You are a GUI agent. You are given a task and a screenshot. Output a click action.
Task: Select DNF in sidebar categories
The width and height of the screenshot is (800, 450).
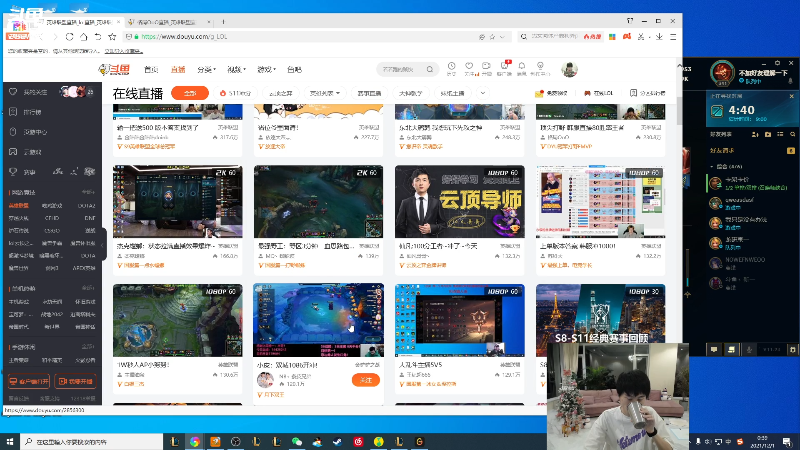(90, 218)
